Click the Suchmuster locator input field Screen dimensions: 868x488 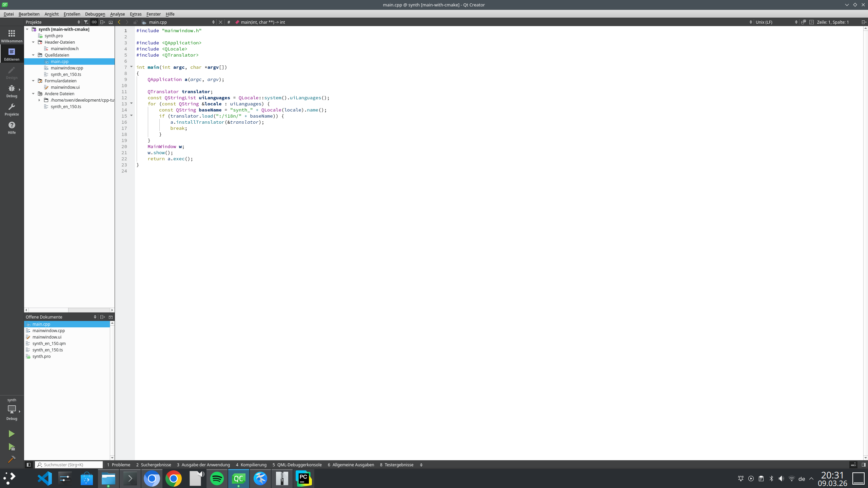point(70,465)
